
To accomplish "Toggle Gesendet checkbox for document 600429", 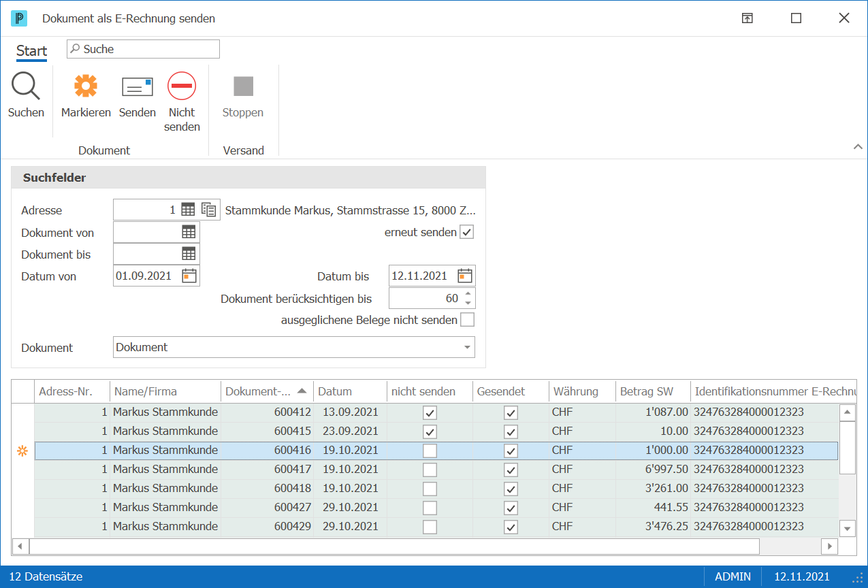I will (x=511, y=527).
